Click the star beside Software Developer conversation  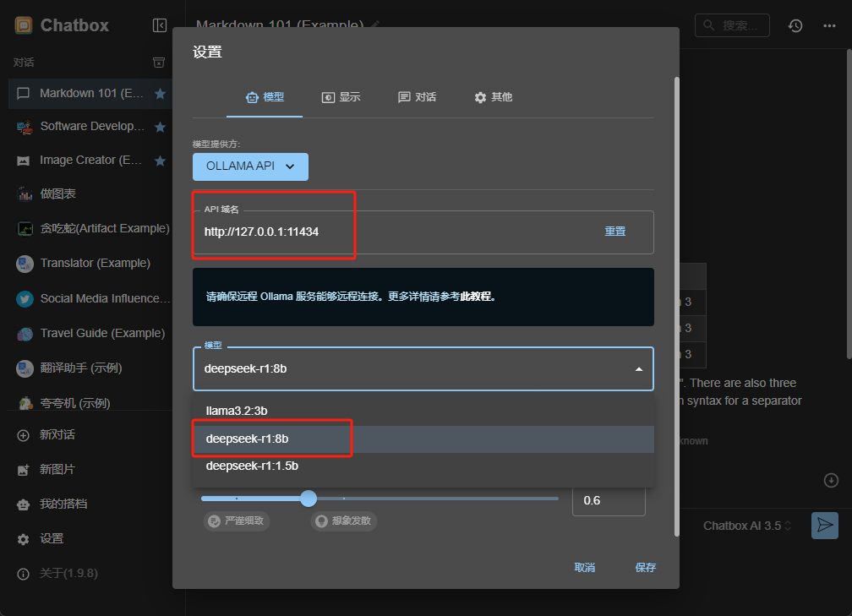tap(160, 127)
